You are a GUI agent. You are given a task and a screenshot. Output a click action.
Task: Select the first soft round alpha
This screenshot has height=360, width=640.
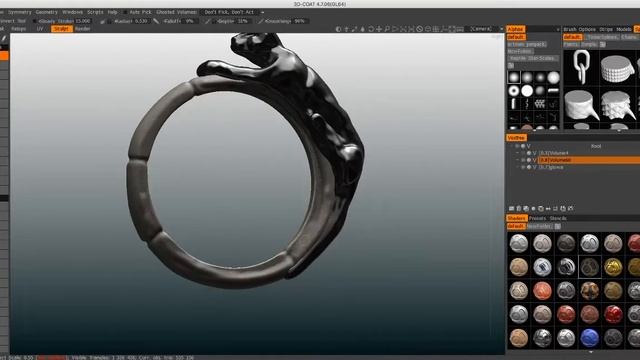(514, 77)
